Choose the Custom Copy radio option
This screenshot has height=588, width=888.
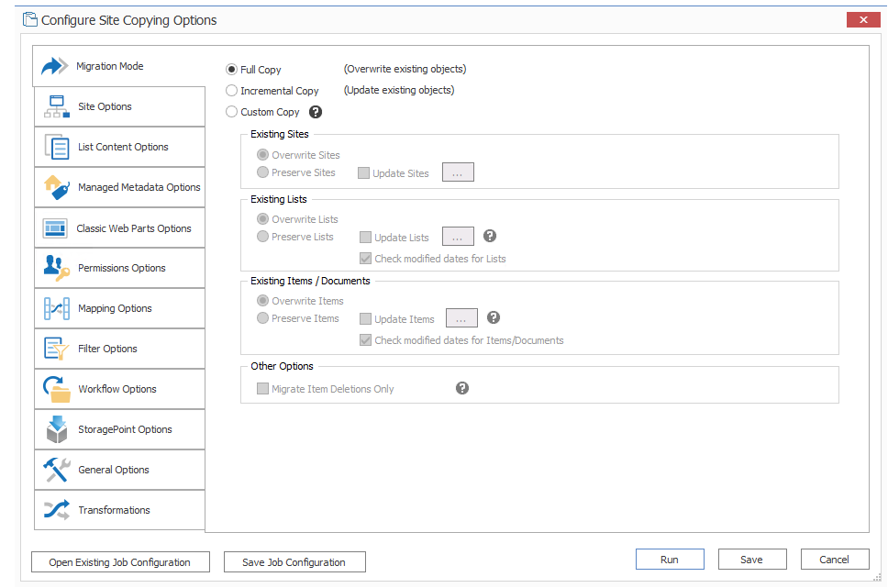click(x=231, y=112)
